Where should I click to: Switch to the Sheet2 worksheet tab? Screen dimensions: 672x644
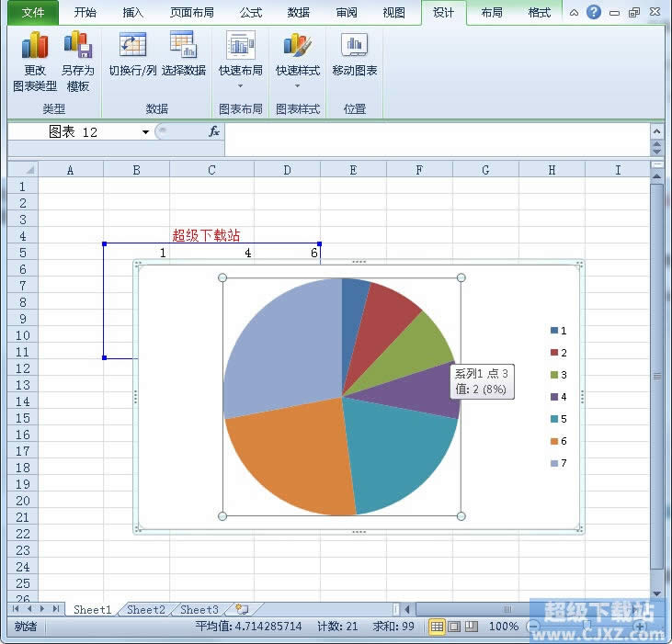pyautogui.click(x=146, y=609)
